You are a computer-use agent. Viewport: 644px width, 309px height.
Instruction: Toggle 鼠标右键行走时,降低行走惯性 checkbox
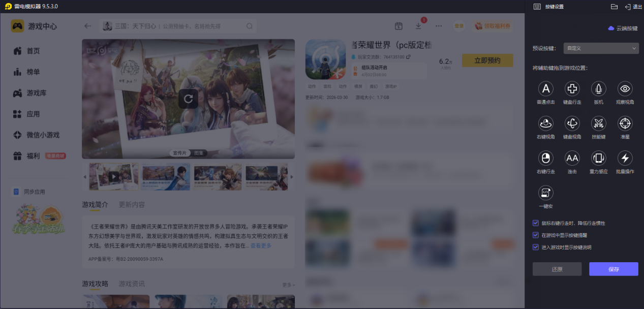pos(536,223)
